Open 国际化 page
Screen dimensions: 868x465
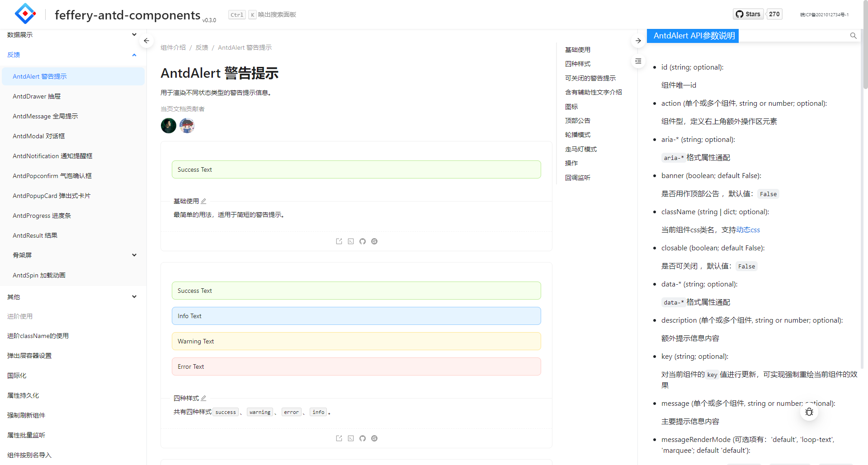tap(73, 376)
